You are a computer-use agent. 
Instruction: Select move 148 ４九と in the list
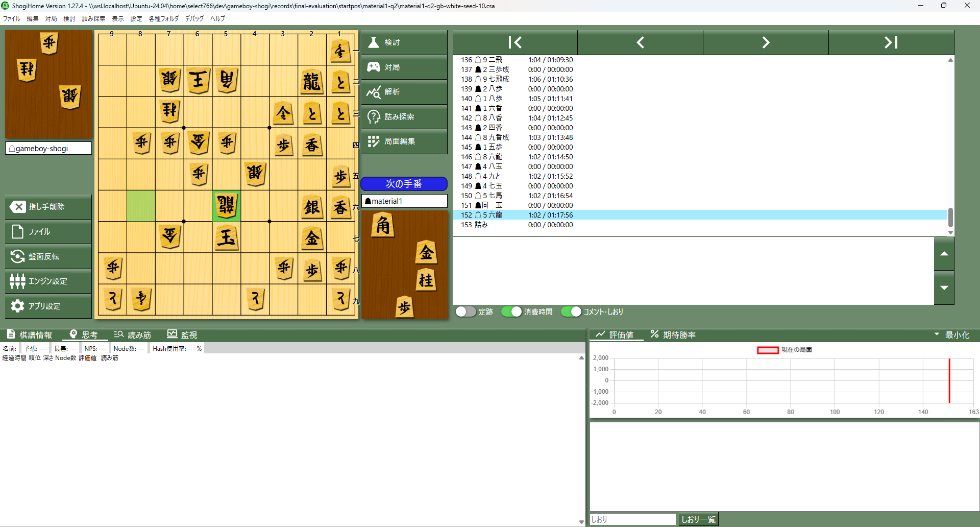tap(700, 176)
